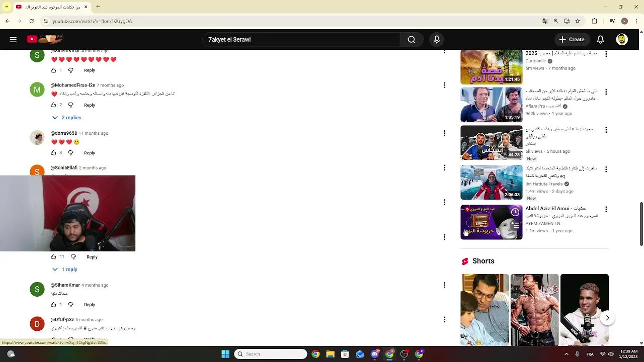This screenshot has width=644, height=362.
Task: Start voice search with the microphone
Action: coord(437,40)
